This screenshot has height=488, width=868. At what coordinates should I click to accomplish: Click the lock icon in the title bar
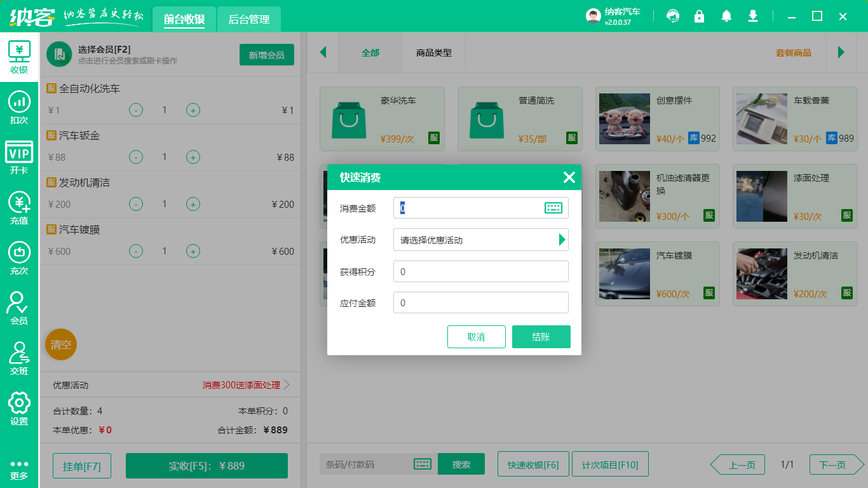tap(700, 16)
